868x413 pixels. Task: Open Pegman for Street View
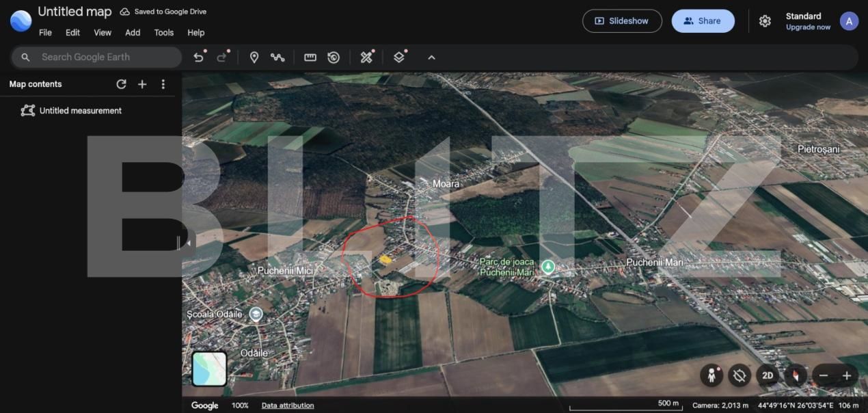711,375
